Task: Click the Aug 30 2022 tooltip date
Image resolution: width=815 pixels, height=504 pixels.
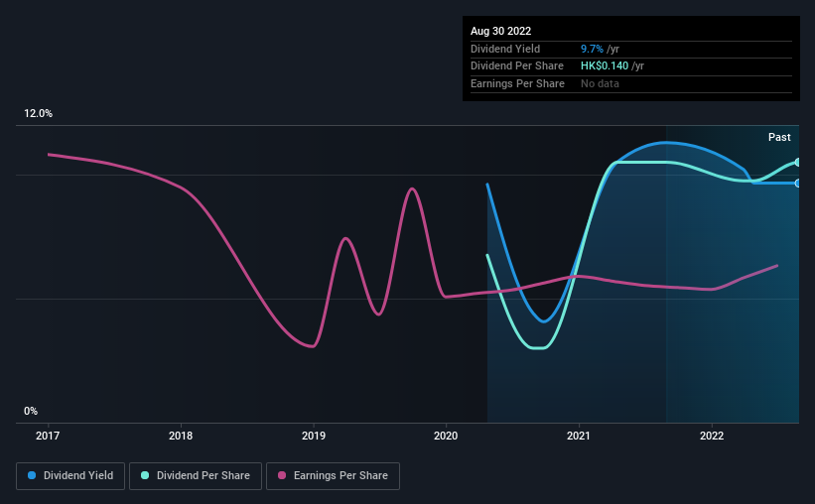Action: tap(500, 31)
